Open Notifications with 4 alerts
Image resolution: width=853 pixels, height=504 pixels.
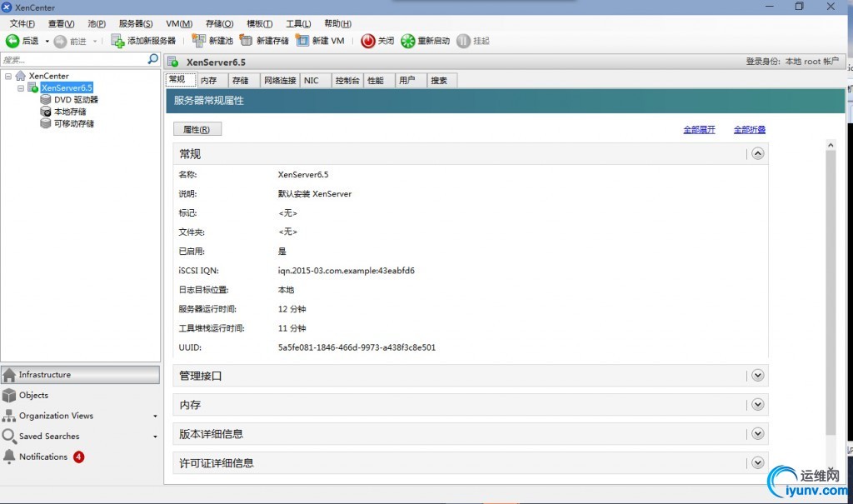(x=81, y=457)
